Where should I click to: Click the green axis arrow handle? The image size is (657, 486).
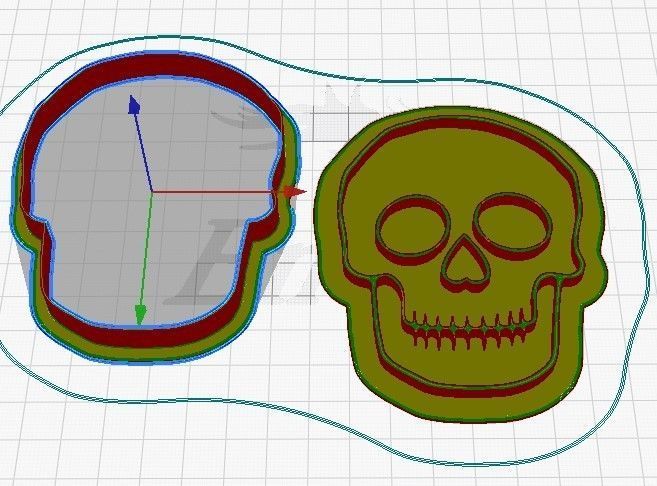(x=141, y=315)
